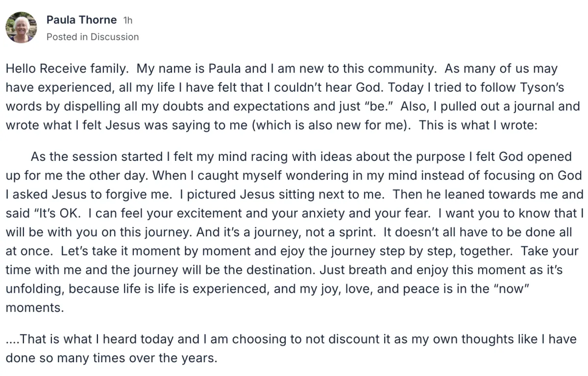Viewport: 588px width, 376px height.
Task: Open the Paula Thorne author name link
Action: 81,20
